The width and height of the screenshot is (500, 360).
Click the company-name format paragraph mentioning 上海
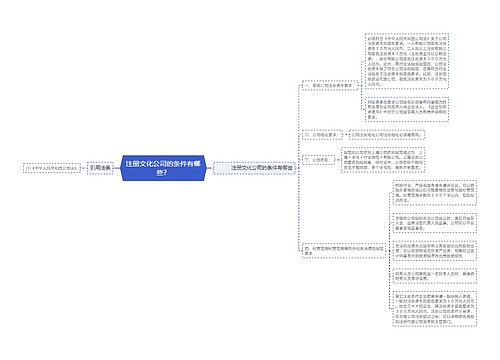pyautogui.click(x=383, y=160)
